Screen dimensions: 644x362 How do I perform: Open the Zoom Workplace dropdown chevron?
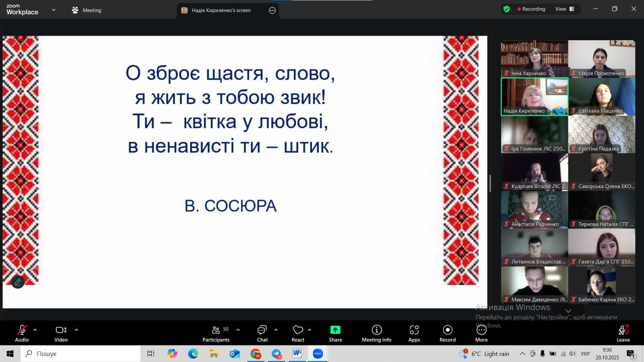pos(54,10)
